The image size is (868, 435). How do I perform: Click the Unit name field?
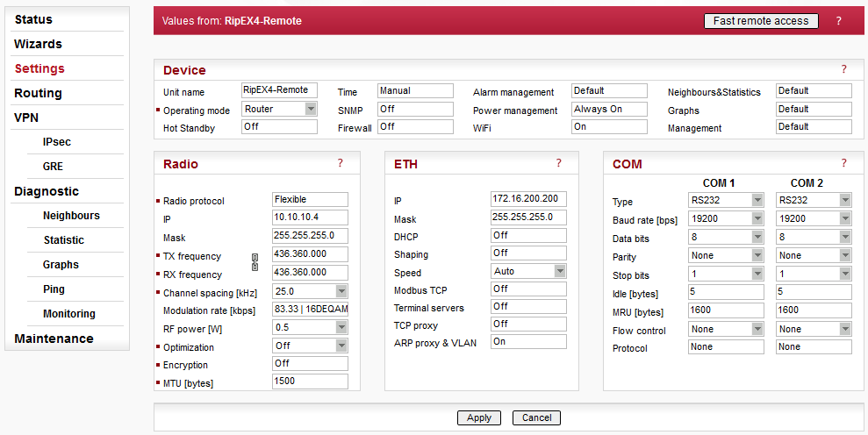[280, 89]
